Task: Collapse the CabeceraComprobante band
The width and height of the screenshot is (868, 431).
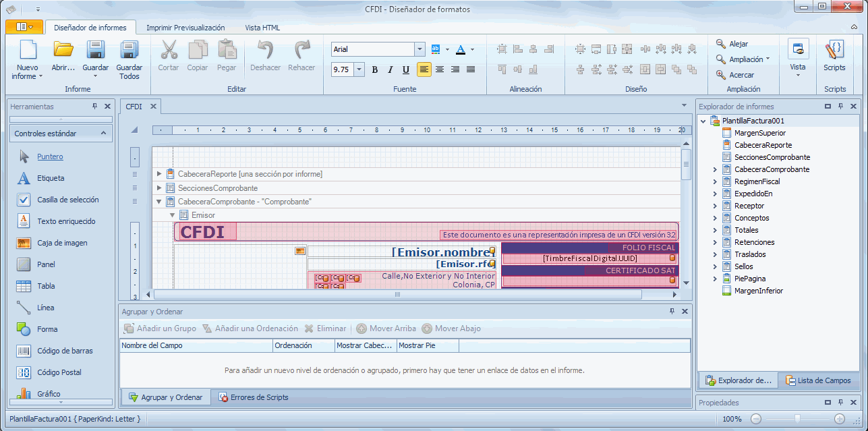Action: click(x=160, y=202)
